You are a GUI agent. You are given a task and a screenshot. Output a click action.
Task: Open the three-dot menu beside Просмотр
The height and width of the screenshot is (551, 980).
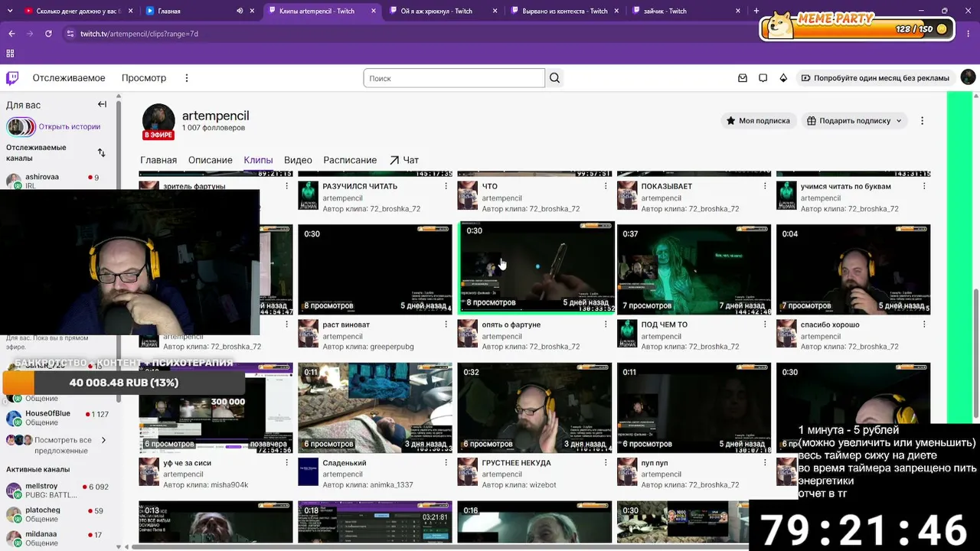(186, 78)
